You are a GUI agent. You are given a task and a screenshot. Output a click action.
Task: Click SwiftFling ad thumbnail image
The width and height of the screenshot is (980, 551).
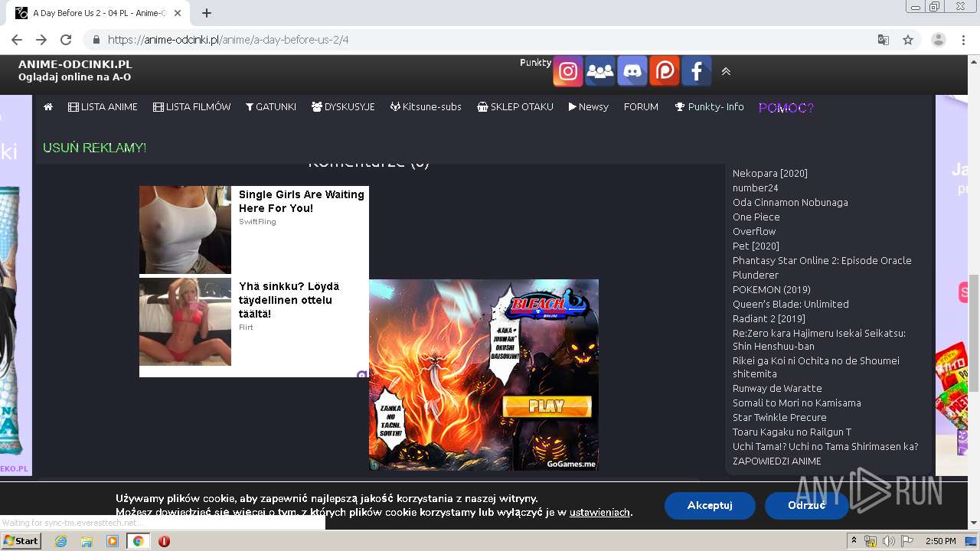click(185, 230)
